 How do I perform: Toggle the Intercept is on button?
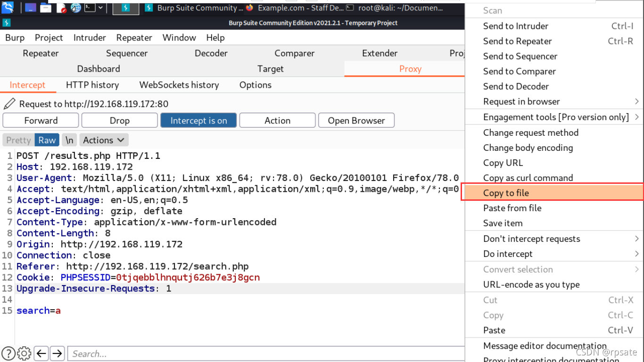pos(198,121)
